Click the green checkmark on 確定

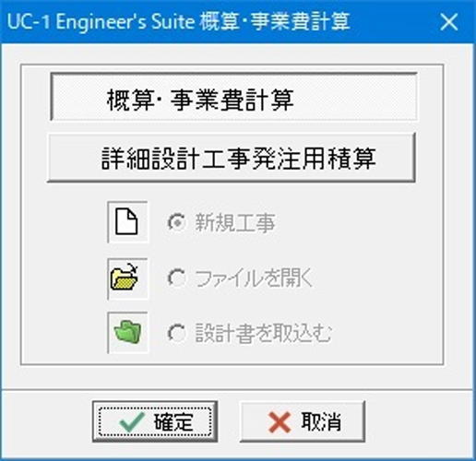click(x=132, y=422)
